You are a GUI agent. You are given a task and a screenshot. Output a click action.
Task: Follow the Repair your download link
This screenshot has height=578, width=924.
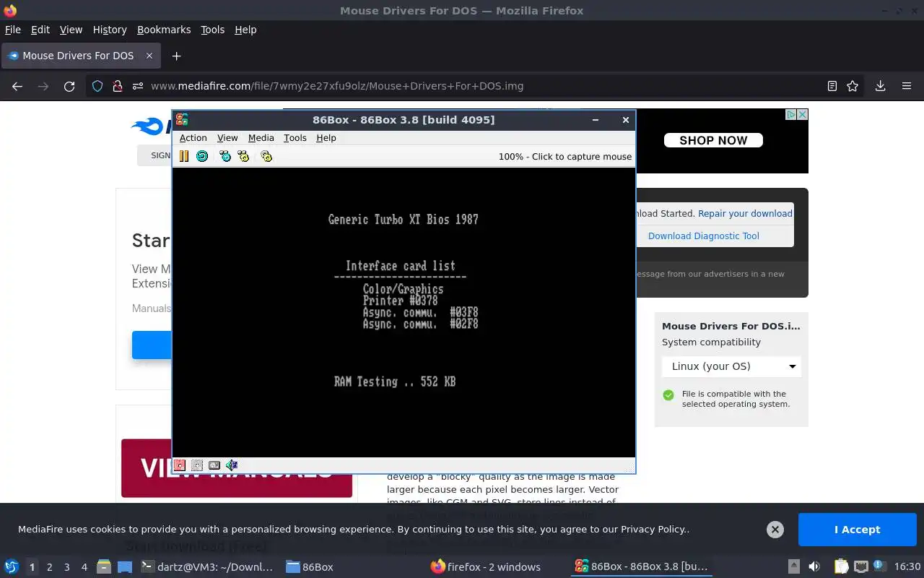pos(745,213)
